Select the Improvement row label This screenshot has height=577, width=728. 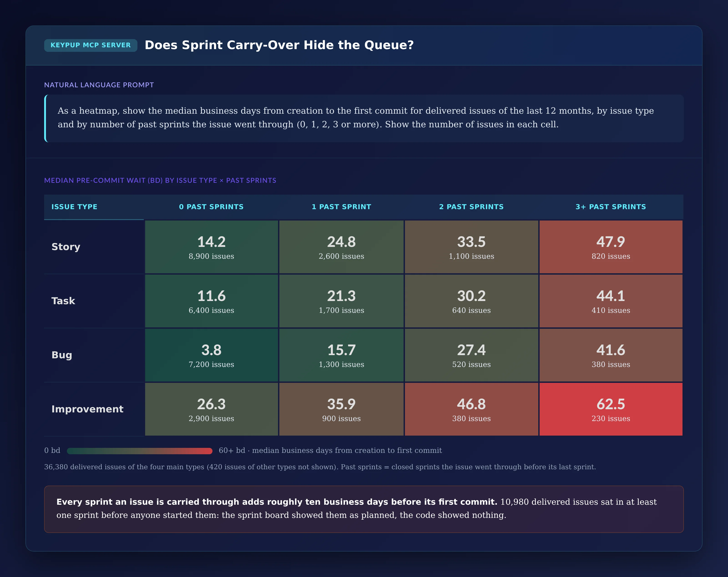tap(87, 409)
